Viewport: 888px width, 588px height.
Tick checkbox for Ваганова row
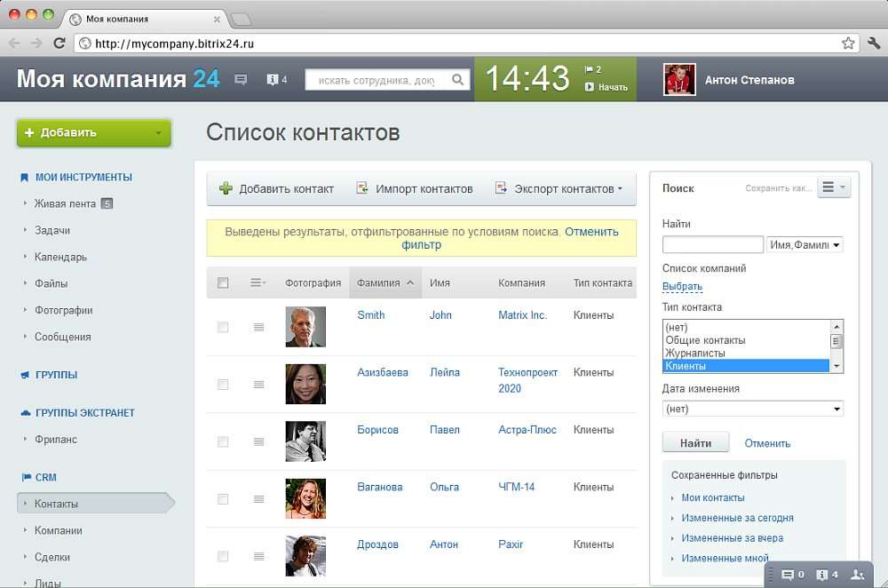click(x=223, y=499)
